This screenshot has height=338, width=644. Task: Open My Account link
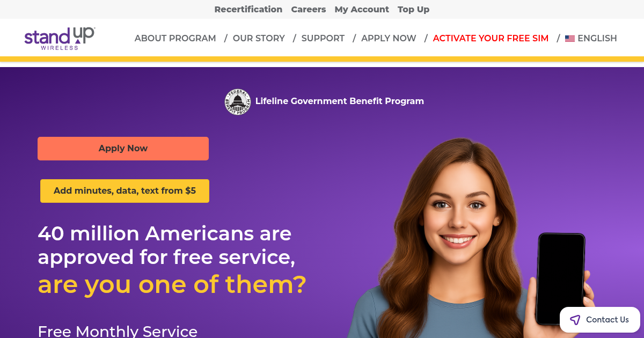pyautogui.click(x=362, y=9)
